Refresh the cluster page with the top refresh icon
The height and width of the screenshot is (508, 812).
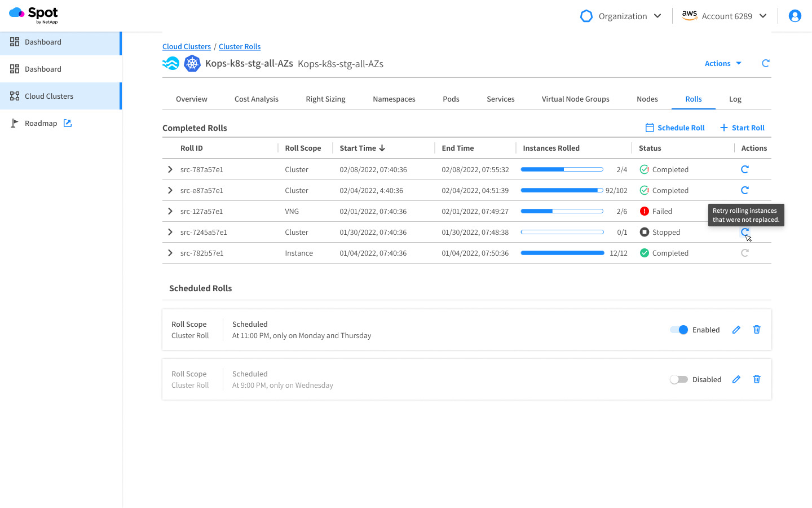[765, 63]
